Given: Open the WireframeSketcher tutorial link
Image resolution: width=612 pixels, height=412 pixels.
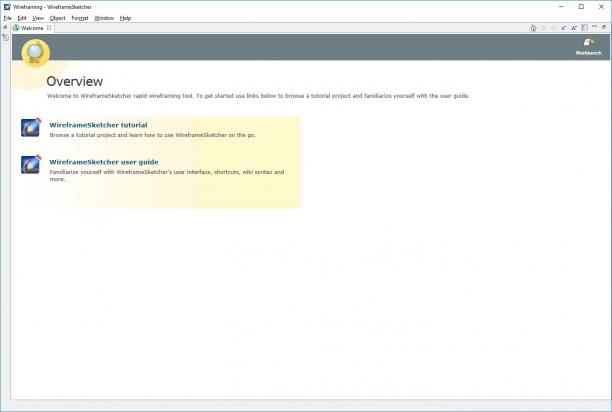Looking at the screenshot, I should point(98,125).
